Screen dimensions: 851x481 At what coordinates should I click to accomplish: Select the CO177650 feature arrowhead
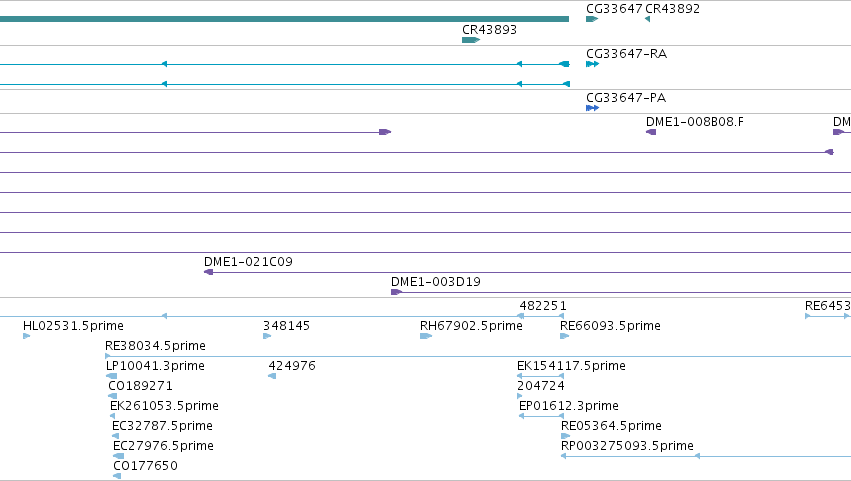(x=117, y=476)
